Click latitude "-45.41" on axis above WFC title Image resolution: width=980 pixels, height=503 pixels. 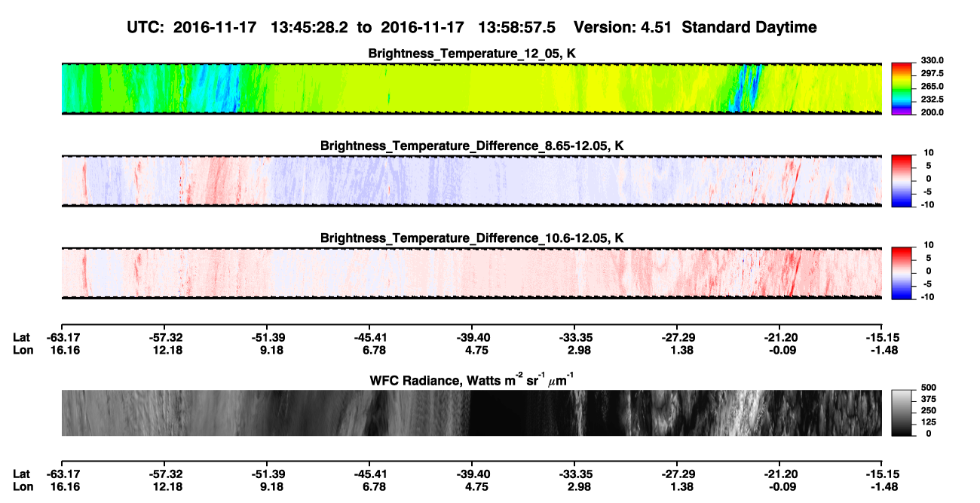pos(369,337)
